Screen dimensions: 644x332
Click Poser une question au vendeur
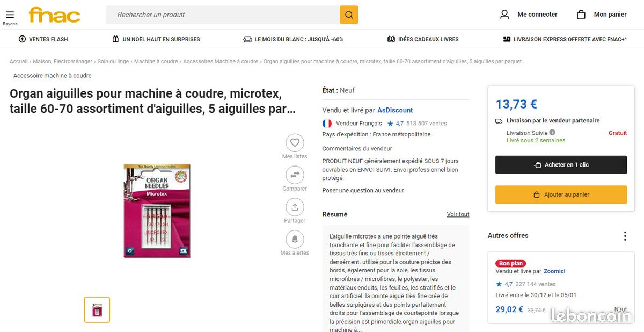point(363,191)
